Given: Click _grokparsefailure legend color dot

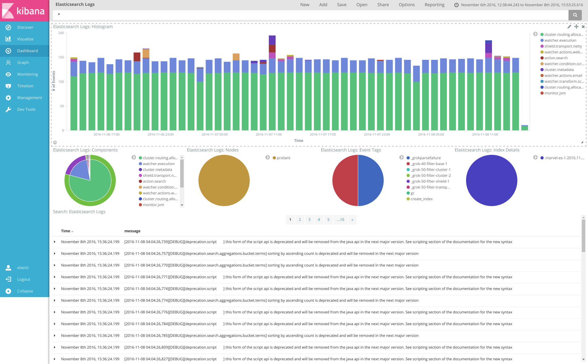Looking at the screenshot, I should (408, 158).
